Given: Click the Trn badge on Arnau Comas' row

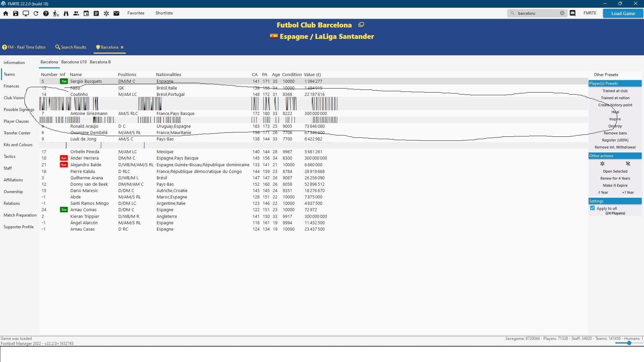Looking at the screenshot, I should pos(64,210).
